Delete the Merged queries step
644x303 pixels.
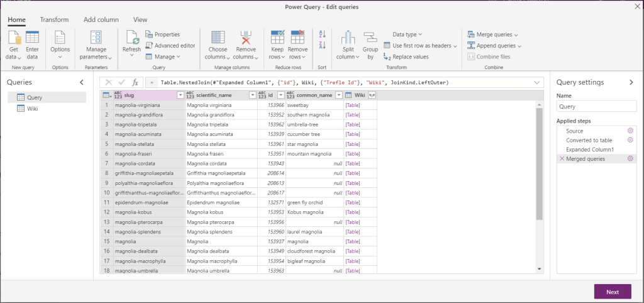(x=562, y=159)
